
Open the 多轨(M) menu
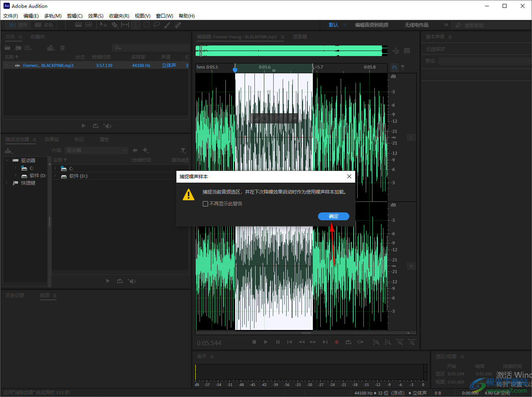coord(53,16)
